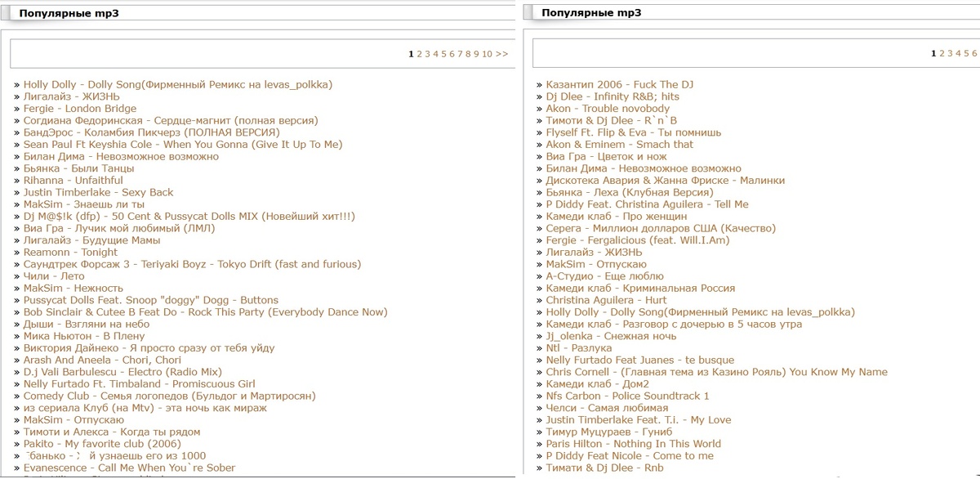Open MakSim - Нежность
The height and width of the screenshot is (479, 980).
(x=73, y=289)
